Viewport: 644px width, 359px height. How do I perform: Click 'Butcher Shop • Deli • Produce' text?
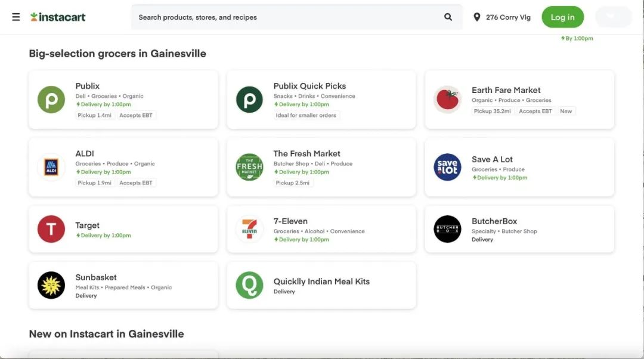[x=313, y=163]
